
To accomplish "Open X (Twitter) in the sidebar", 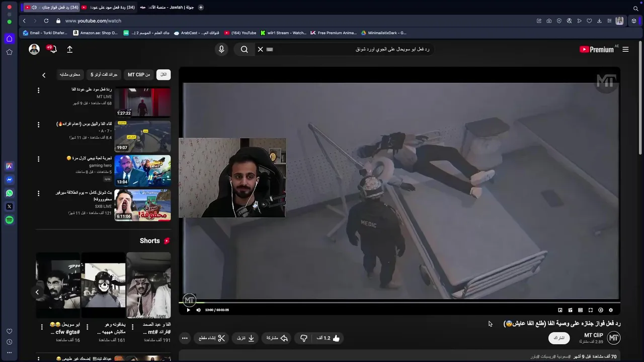I will click(9, 207).
